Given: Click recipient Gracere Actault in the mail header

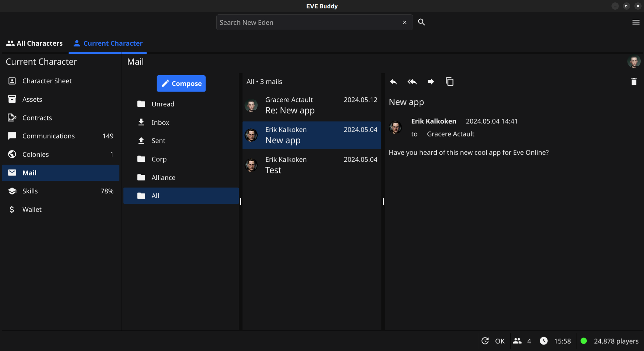Looking at the screenshot, I should [x=450, y=134].
